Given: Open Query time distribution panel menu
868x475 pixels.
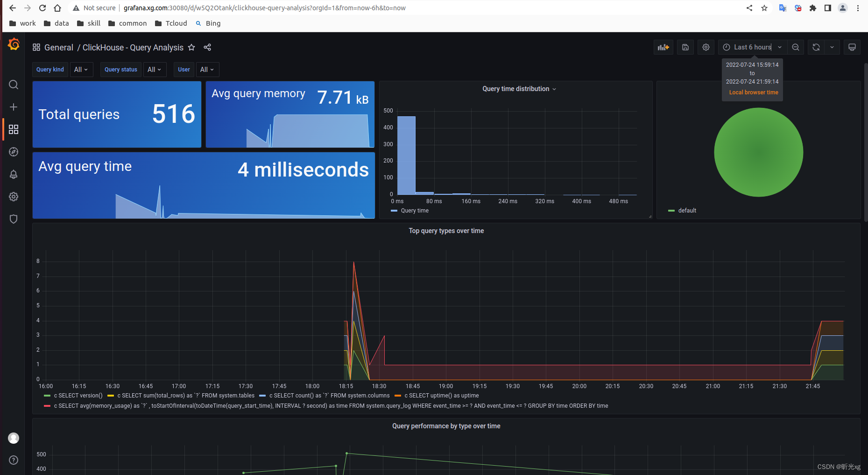Looking at the screenshot, I should pos(519,89).
